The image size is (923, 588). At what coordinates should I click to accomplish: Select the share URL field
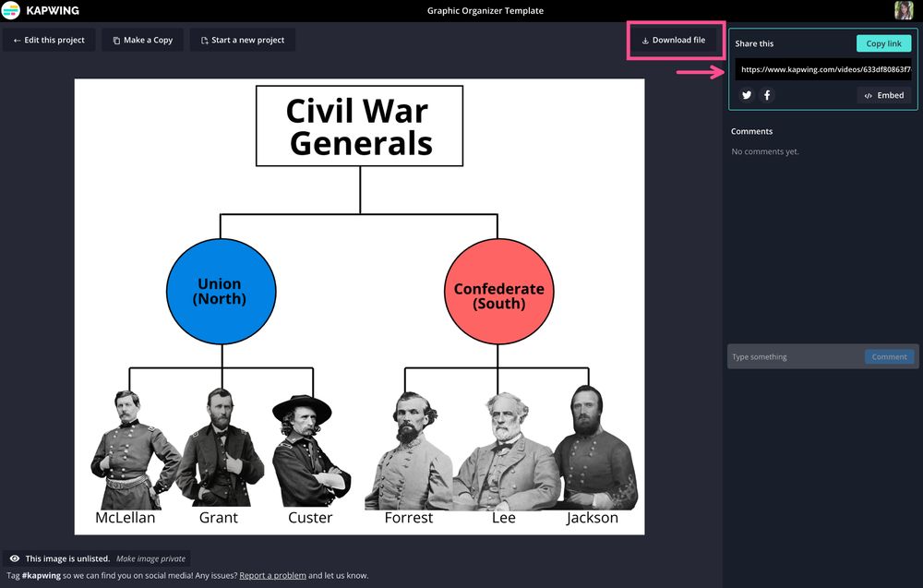click(822, 68)
